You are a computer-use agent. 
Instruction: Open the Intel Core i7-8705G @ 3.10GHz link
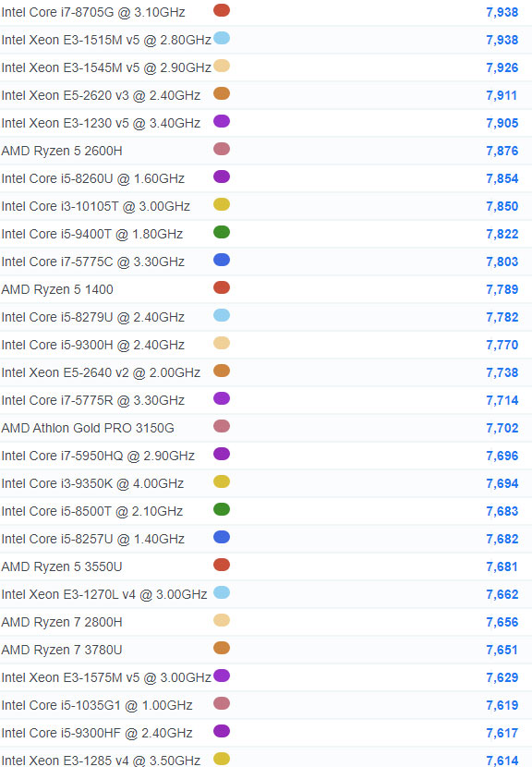(x=93, y=12)
